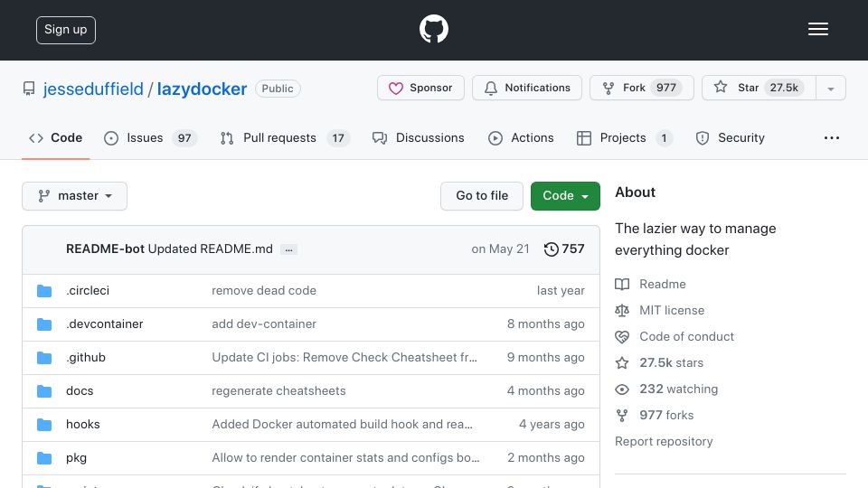Open the 'remove dead code' commit link

pos(264,290)
